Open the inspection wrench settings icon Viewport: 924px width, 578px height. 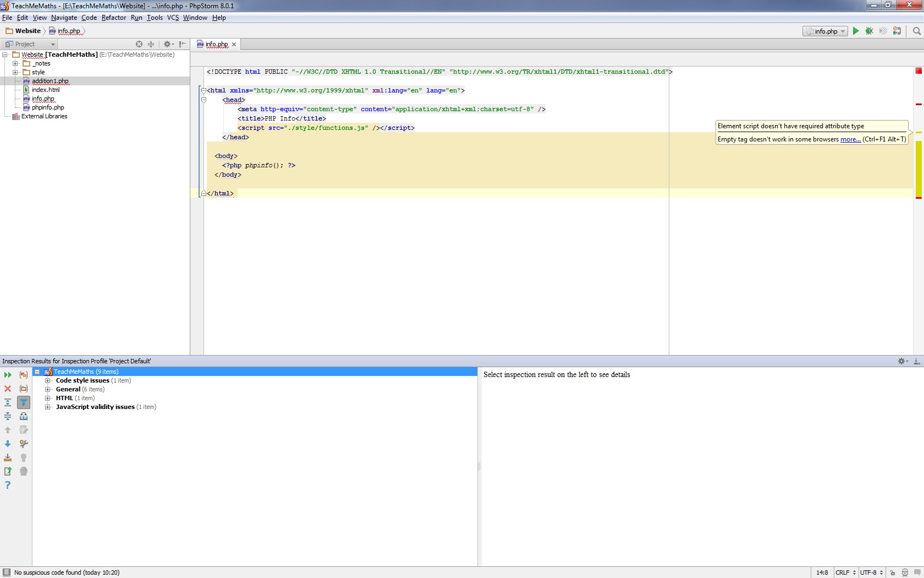24,444
